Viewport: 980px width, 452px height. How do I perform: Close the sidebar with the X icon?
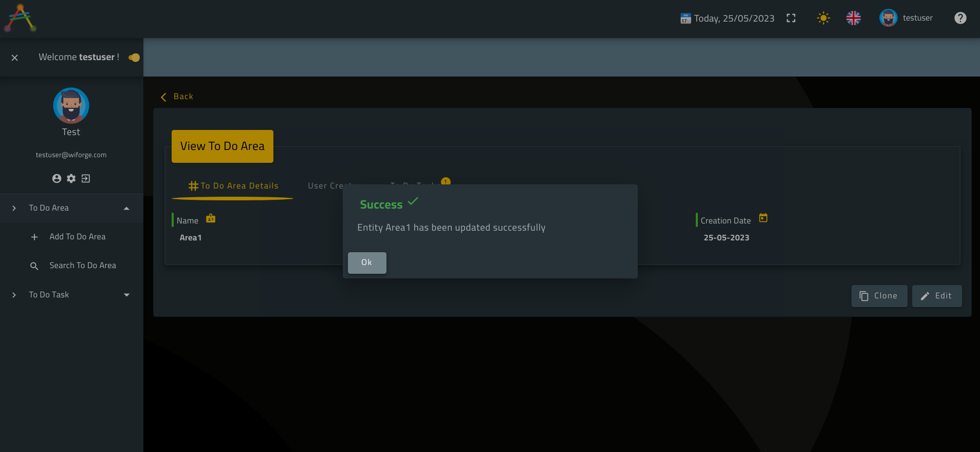(15, 58)
